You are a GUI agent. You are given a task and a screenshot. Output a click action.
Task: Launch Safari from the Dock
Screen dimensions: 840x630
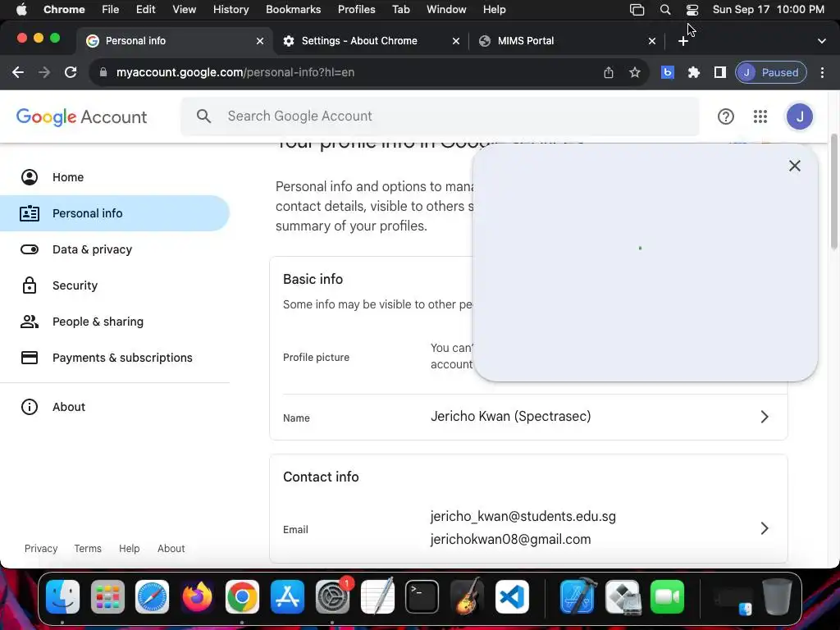(152, 597)
